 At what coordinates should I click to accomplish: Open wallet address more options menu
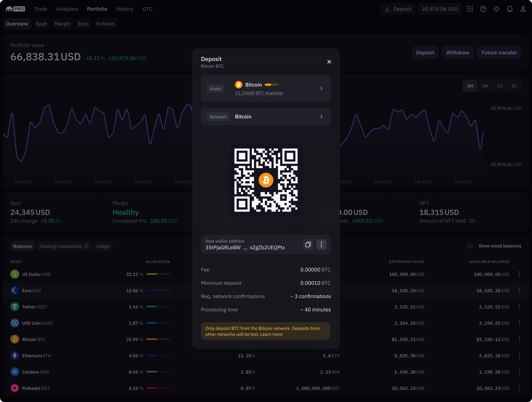321,245
